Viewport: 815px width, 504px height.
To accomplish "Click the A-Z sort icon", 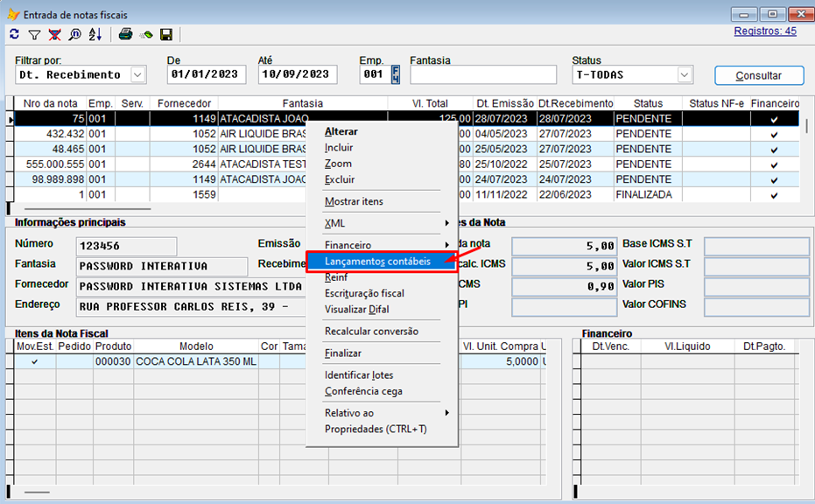I will point(95,35).
